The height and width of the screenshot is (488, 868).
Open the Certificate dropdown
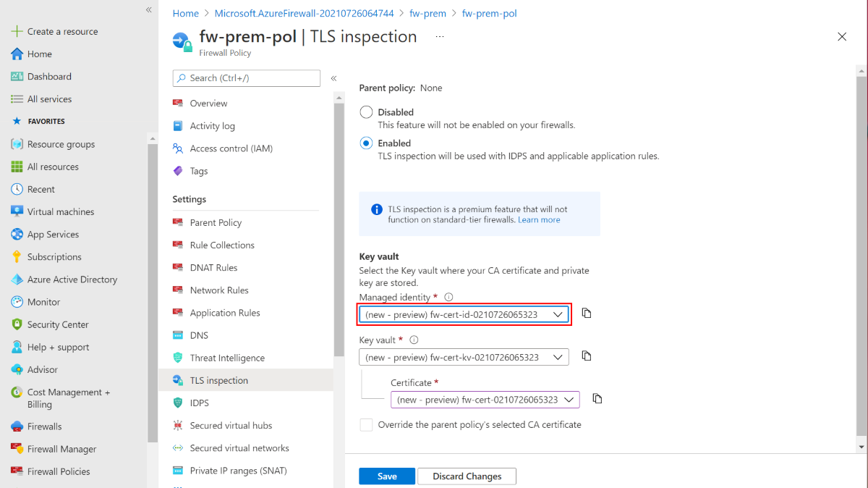(x=485, y=400)
